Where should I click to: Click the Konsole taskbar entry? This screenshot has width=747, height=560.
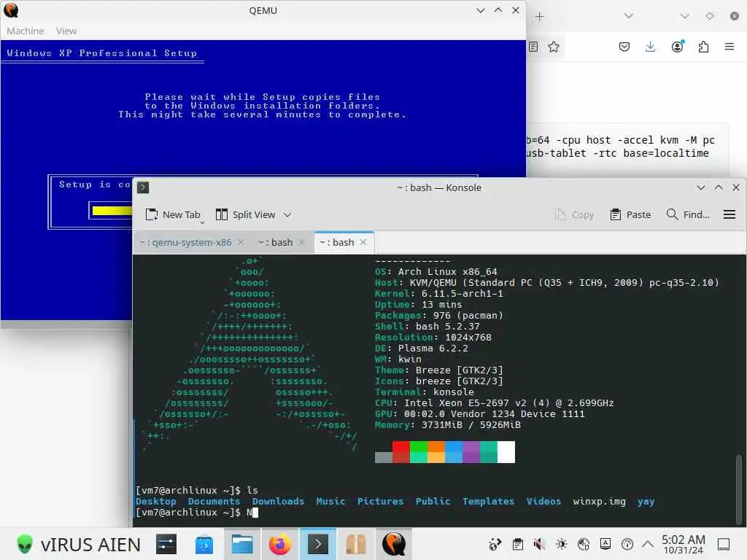pos(318,544)
